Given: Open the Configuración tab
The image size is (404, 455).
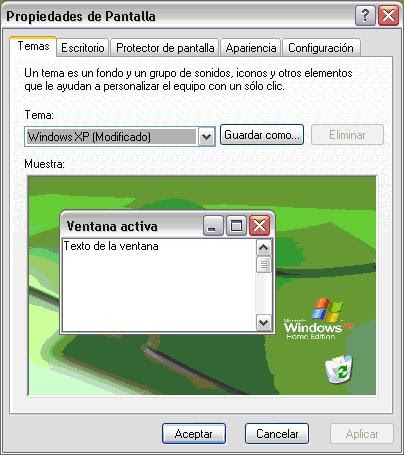Looking at the screenshot, I should pos(321,48).
